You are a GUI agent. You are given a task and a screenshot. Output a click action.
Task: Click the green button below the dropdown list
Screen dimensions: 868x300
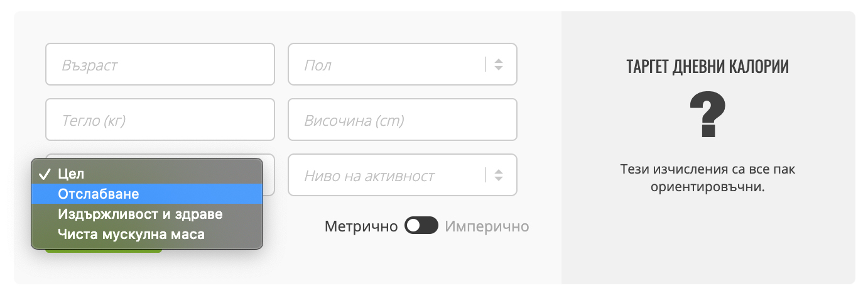point(104,251)
